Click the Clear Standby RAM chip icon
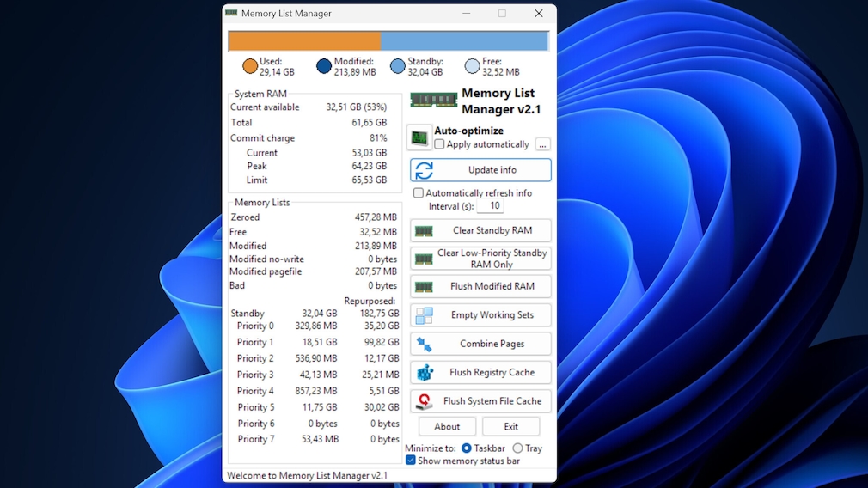The width and height of the screenshot is (868, 488). pos(424,231)
